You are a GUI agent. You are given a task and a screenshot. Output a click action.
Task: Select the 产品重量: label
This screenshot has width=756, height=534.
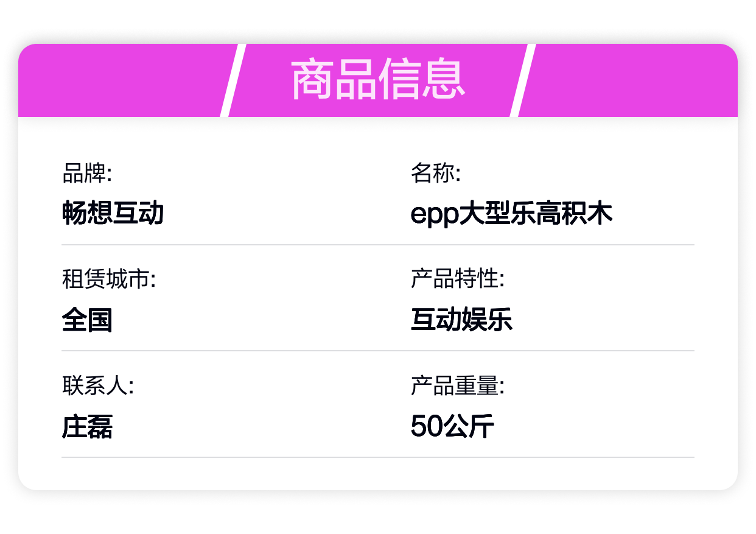(x=458, y=385)
